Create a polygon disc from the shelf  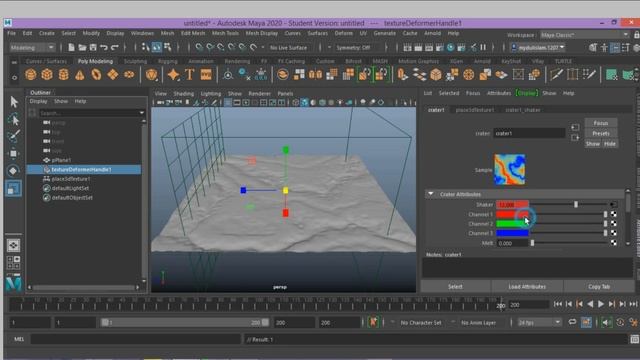tap(129, 75)
